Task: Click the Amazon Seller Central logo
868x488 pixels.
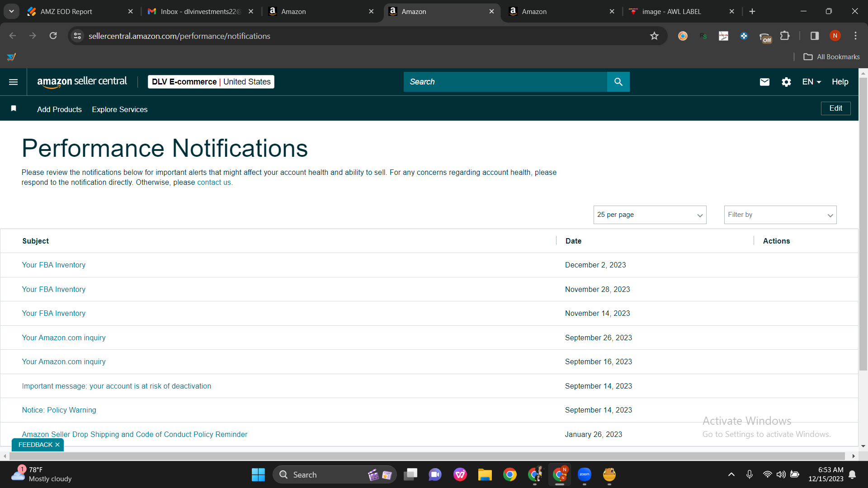Action: click(82, 82)
